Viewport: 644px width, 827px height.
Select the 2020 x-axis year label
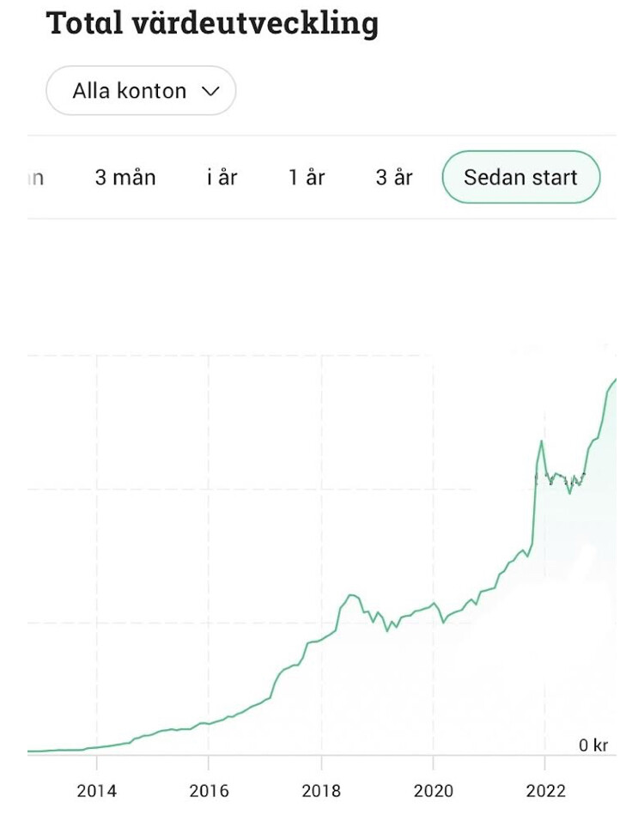point(434,791)
